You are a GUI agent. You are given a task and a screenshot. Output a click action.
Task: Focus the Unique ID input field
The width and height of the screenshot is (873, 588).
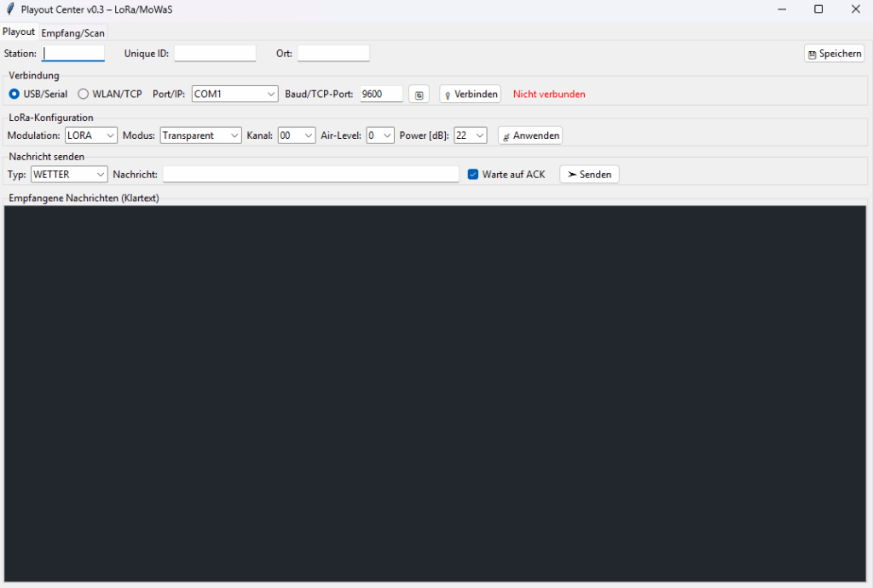point(215,54)
